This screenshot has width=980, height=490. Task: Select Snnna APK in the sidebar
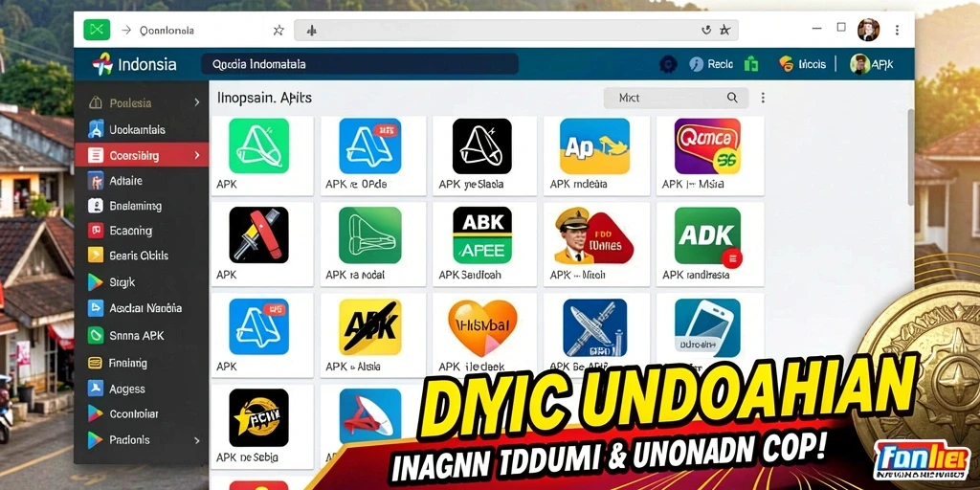[x=142, y=336]
